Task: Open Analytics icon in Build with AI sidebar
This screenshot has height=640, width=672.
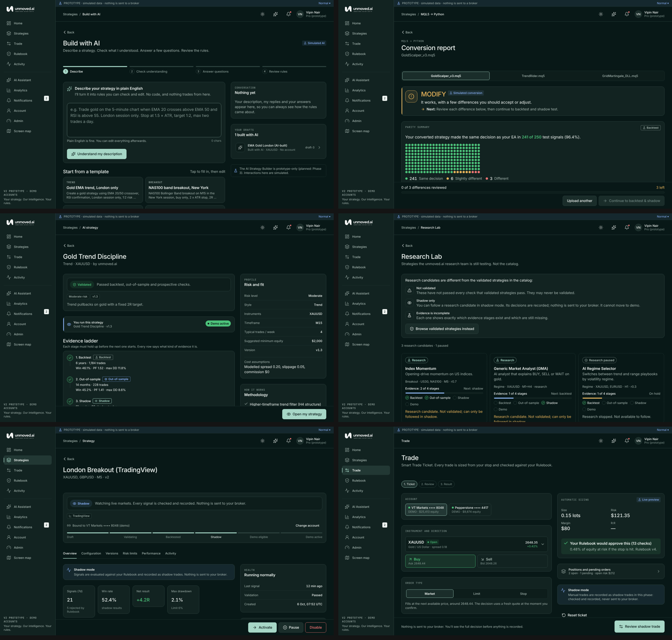Action: (9, 90)
